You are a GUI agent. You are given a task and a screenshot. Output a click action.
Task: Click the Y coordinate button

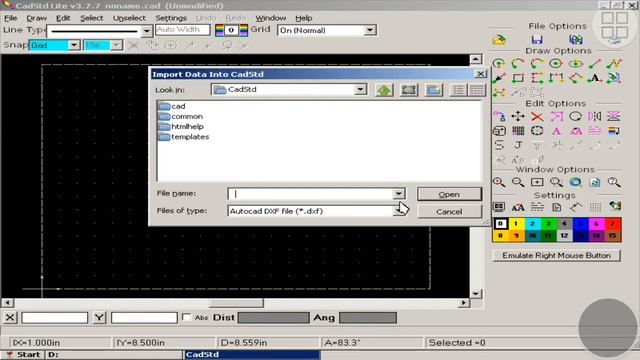99,318
